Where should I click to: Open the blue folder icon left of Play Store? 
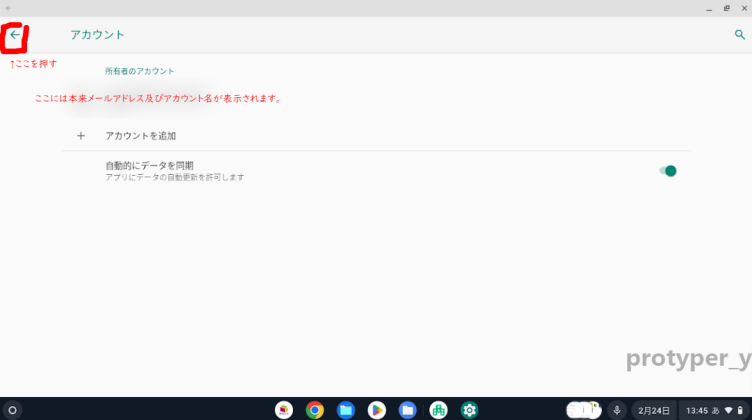[x=346, y=410]
